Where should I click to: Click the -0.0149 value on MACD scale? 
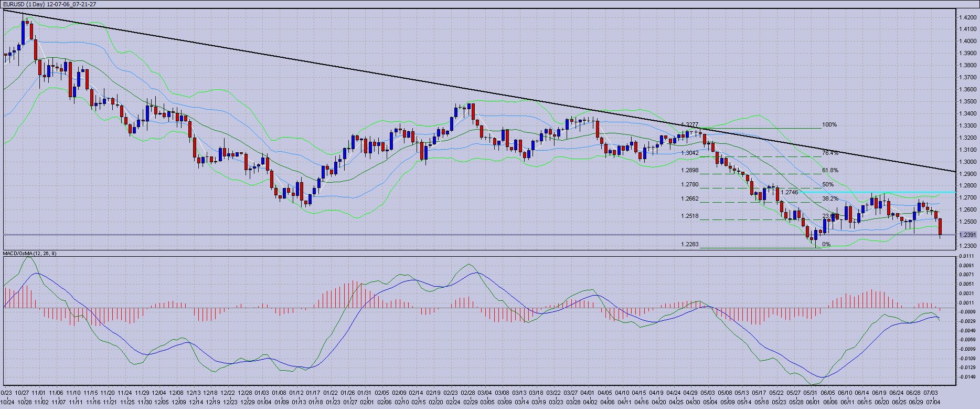point(967,376)
